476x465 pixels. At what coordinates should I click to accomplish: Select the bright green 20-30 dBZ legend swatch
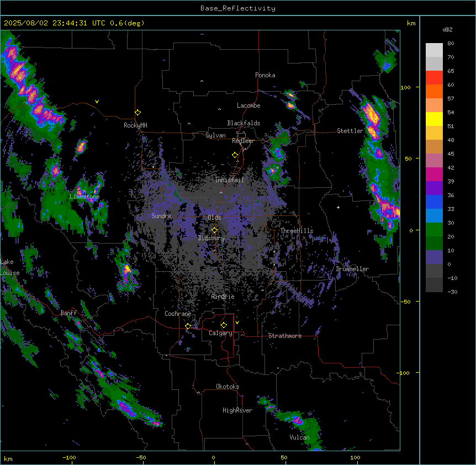[x=434, y=230]
